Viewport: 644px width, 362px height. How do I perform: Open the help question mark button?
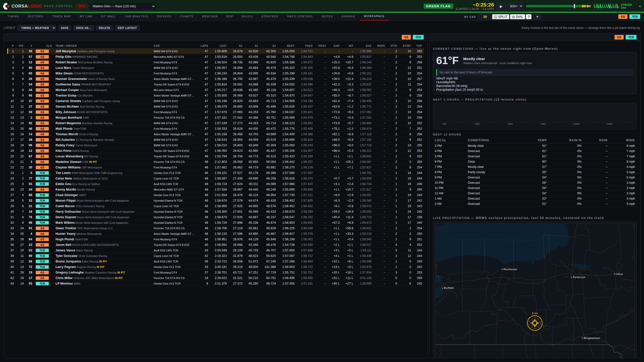tap(529, 17)
